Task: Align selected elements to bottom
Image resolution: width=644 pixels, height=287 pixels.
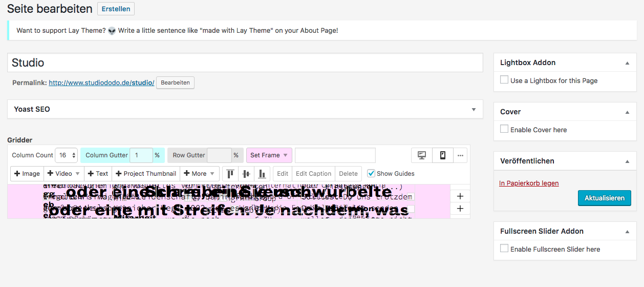Action: [262, 174]
